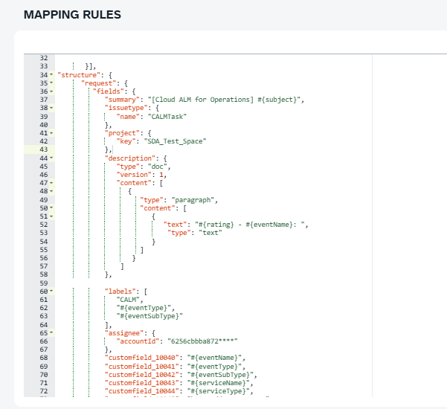Fold the "assignee" object on line 65
This screenshot has height=409, width=447.
[x=51, y=333]
